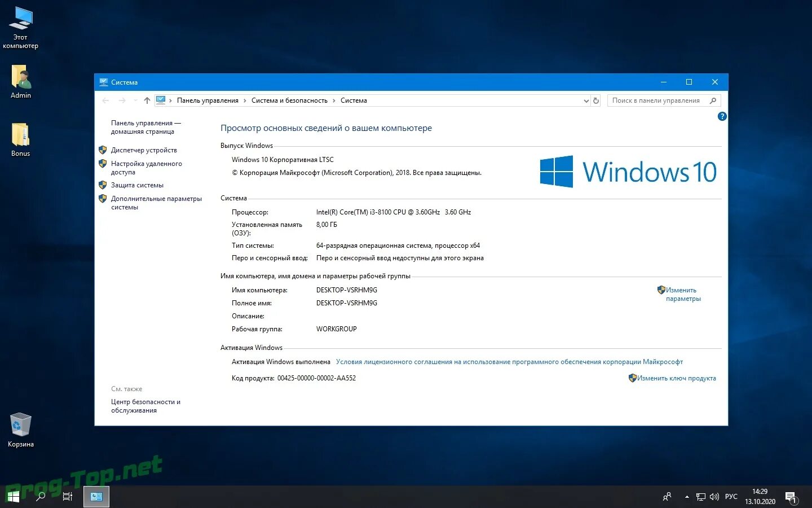
Task: Minimize the Система window
Action: (663, 82)
